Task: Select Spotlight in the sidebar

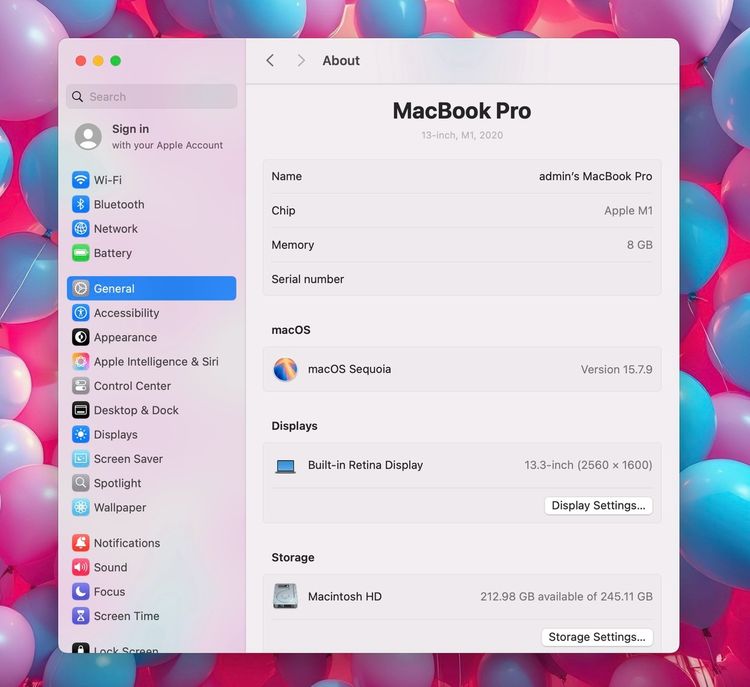Action: 152,483
